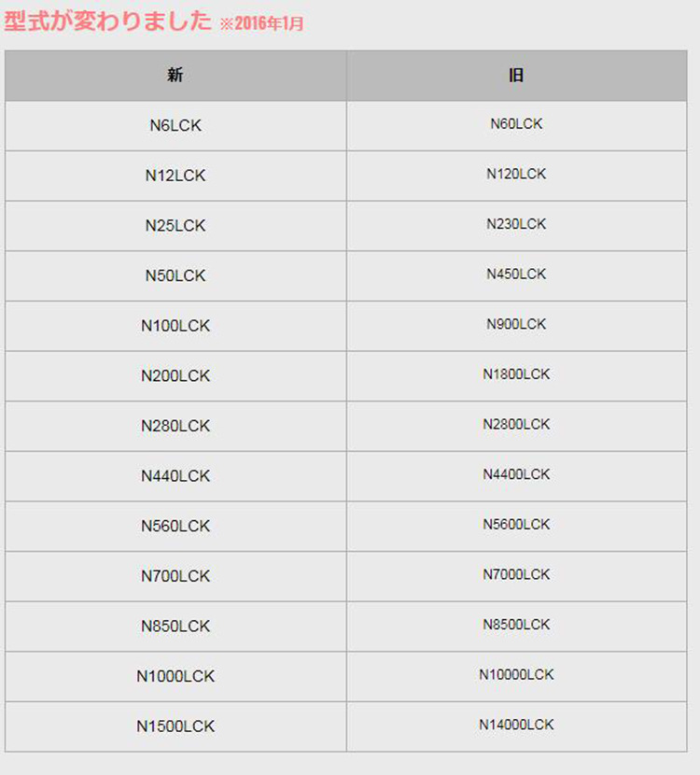Select the N1500LCK new model cell
The image size is (700, 775).
175,726
